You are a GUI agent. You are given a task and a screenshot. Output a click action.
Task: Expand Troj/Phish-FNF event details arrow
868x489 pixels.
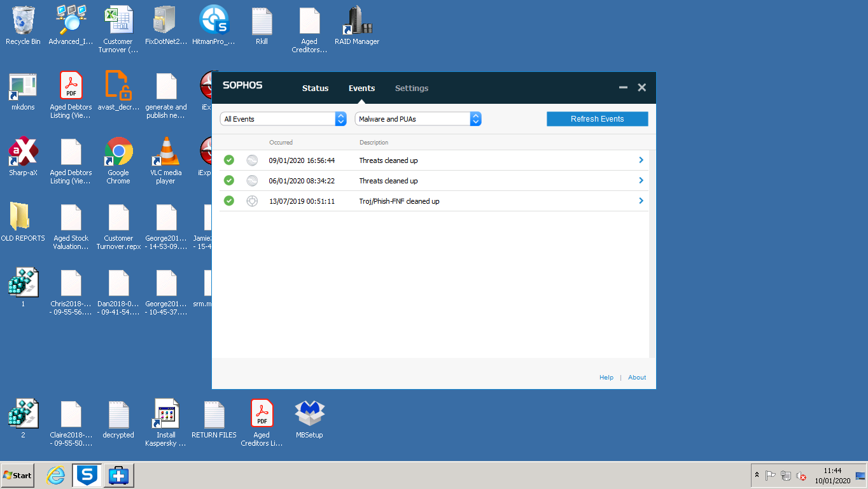click(x=641, y=201)
